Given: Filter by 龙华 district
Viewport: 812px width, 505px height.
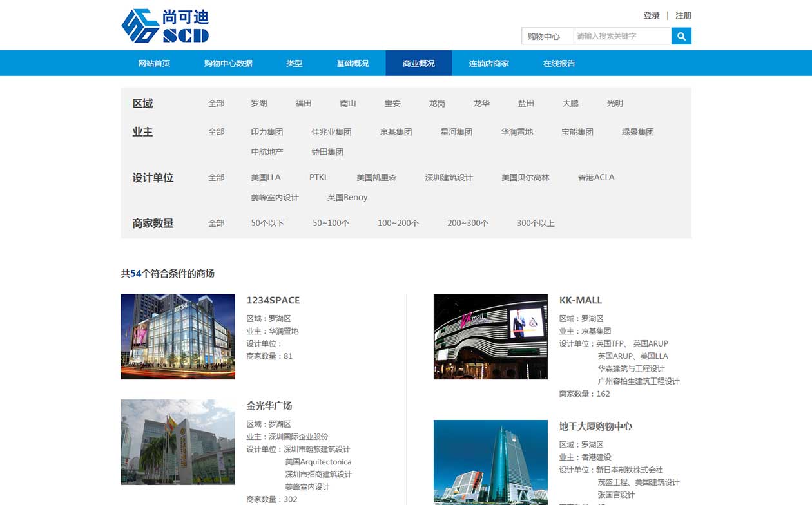Looking at the screenshot, I should click(481, 103).
